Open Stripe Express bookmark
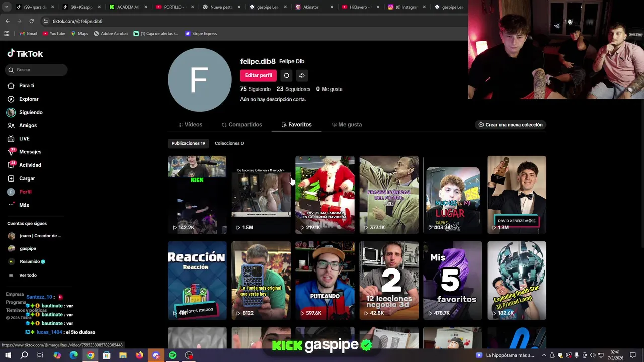The image size is (644, 362). (201, 34)
